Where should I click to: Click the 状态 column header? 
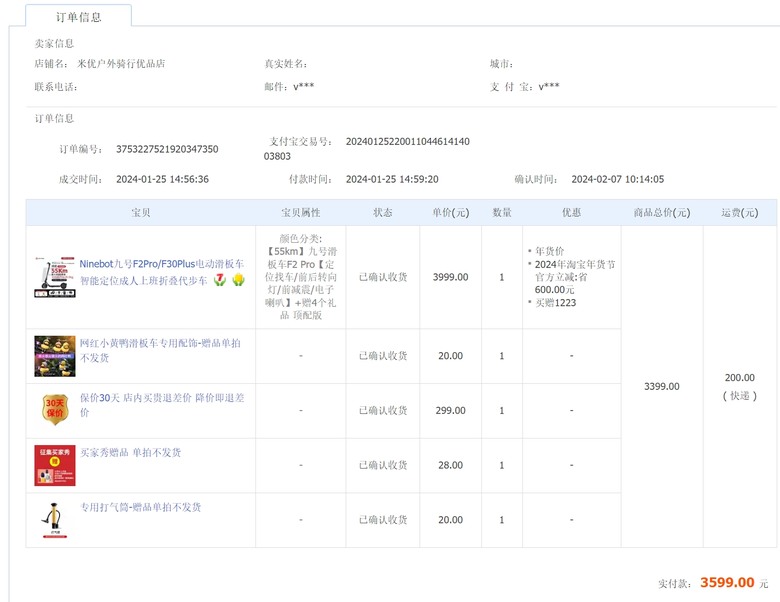383,212
